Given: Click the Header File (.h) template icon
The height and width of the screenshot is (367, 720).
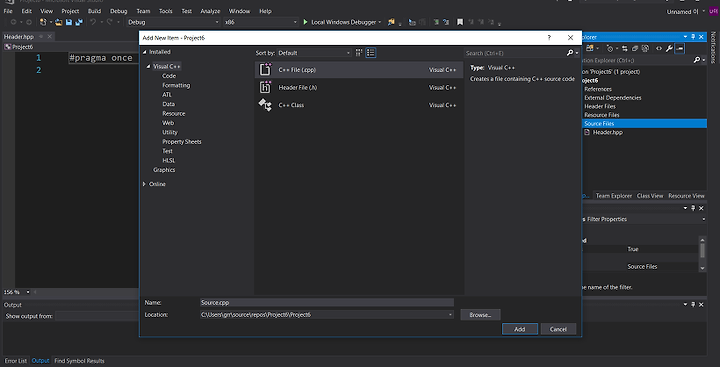Looking at the screenshot, I should pyautogui.click(x=265, y=87).
